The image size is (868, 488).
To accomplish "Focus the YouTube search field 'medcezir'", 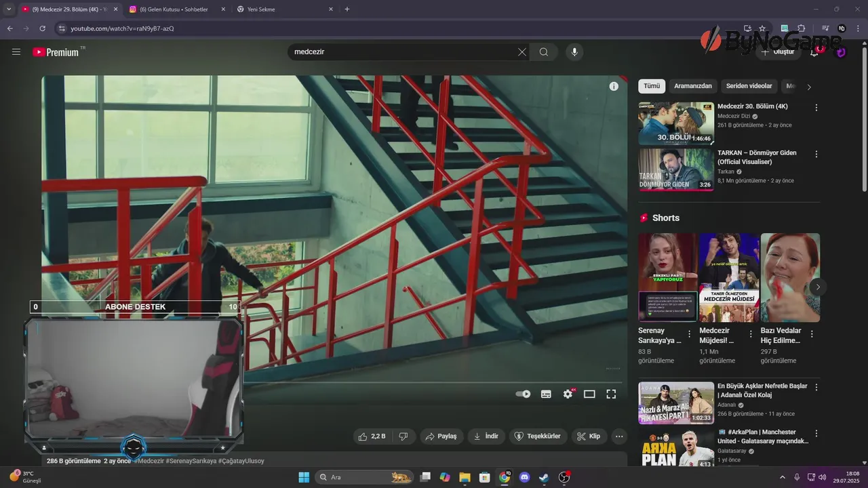I will [x=403, y=52].
